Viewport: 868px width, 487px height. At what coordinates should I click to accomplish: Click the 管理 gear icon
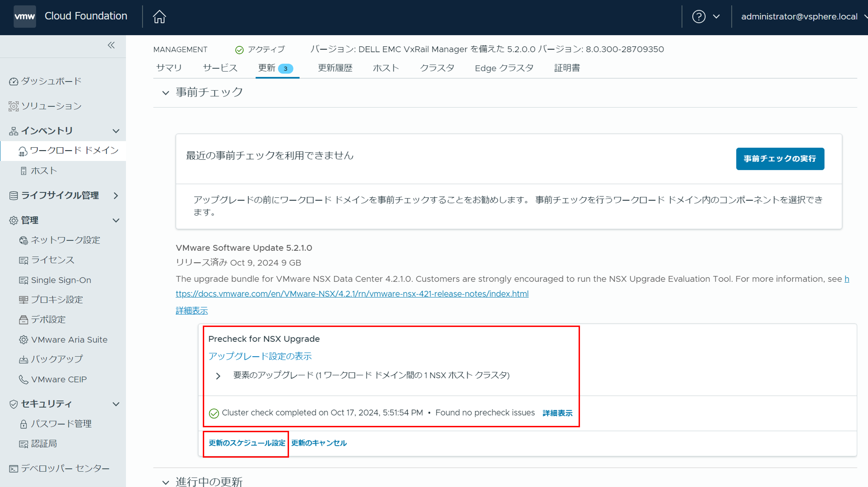(x=13, y=221)
